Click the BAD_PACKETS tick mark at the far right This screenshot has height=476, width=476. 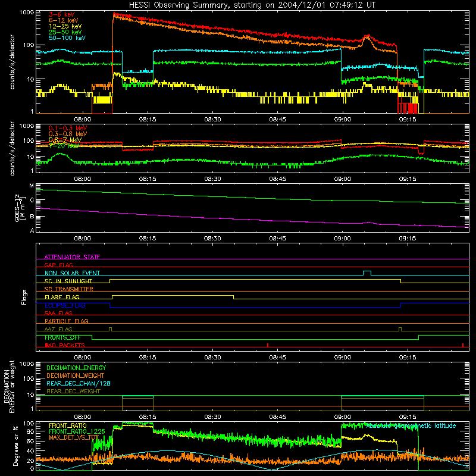pos(463,345)
